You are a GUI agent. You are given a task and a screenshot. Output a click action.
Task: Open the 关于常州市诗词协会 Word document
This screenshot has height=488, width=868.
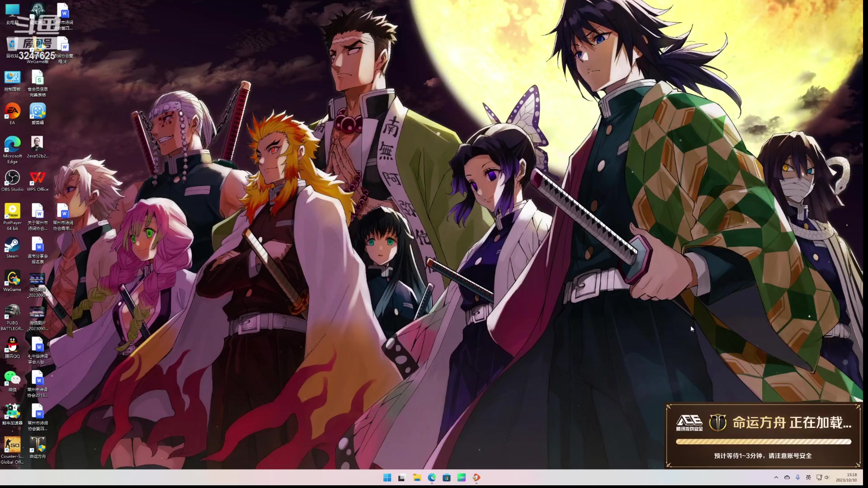point(38,217)
